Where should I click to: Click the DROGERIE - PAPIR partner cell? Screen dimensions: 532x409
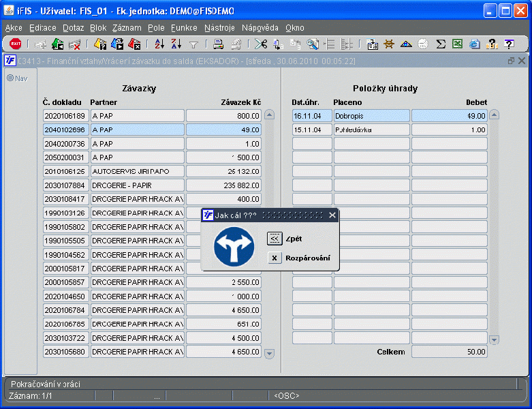pos(138,185)
